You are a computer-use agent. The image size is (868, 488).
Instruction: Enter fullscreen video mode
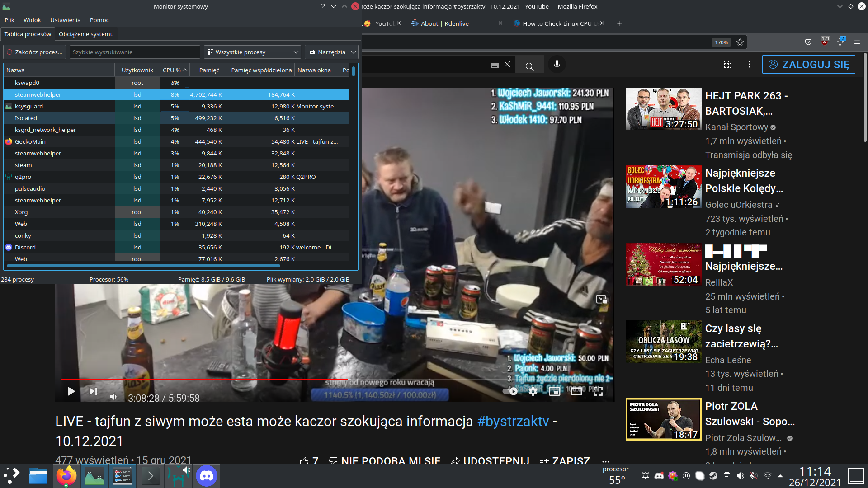598,391
